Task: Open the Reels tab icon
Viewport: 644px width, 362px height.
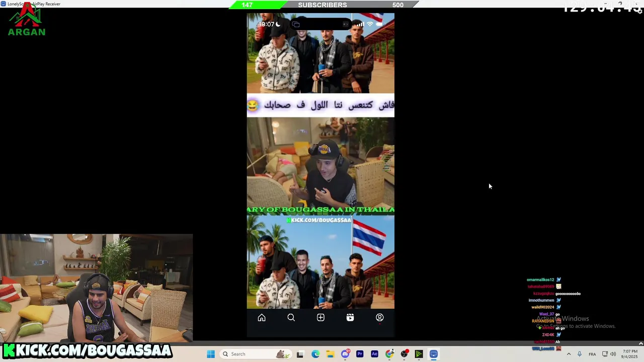Action: tap(350, 318)
